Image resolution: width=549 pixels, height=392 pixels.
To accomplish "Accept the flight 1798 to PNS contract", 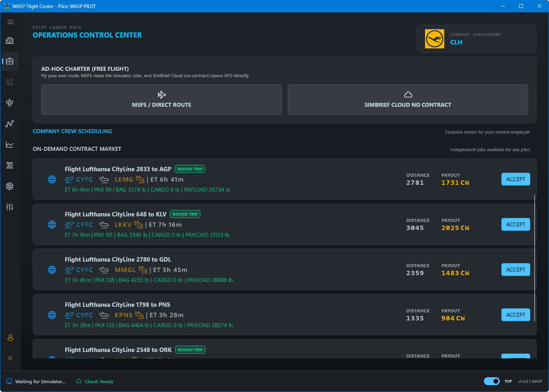I will [x=516, y=315].
